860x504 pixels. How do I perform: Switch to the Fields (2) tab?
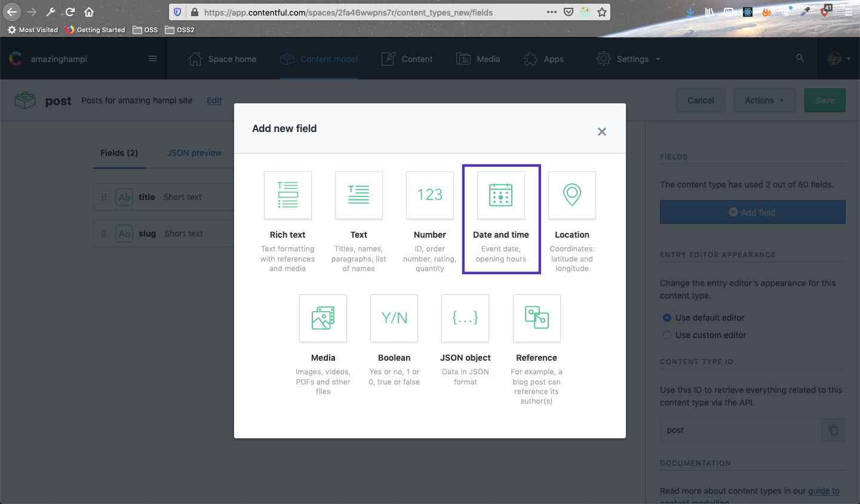[119, 153]
